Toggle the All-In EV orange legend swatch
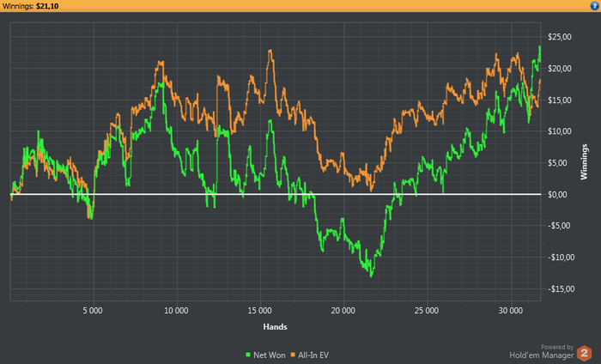The height and width of the screenshot is (364, 601). [293, 355]
